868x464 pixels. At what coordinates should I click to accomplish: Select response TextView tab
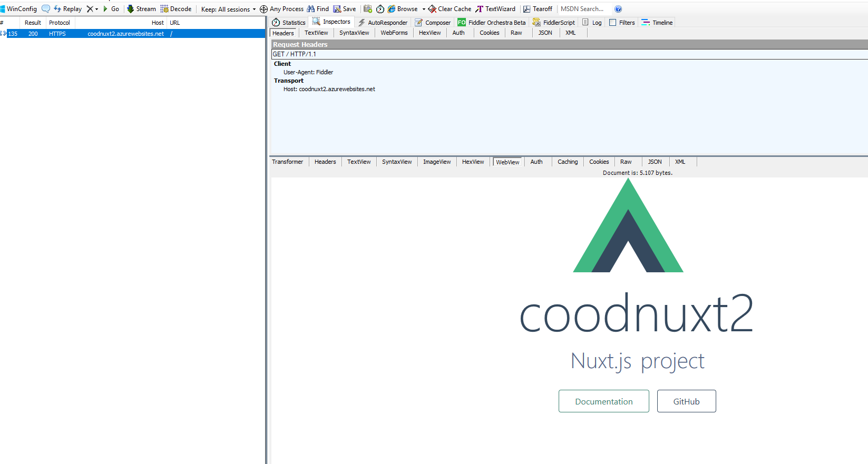359,162
